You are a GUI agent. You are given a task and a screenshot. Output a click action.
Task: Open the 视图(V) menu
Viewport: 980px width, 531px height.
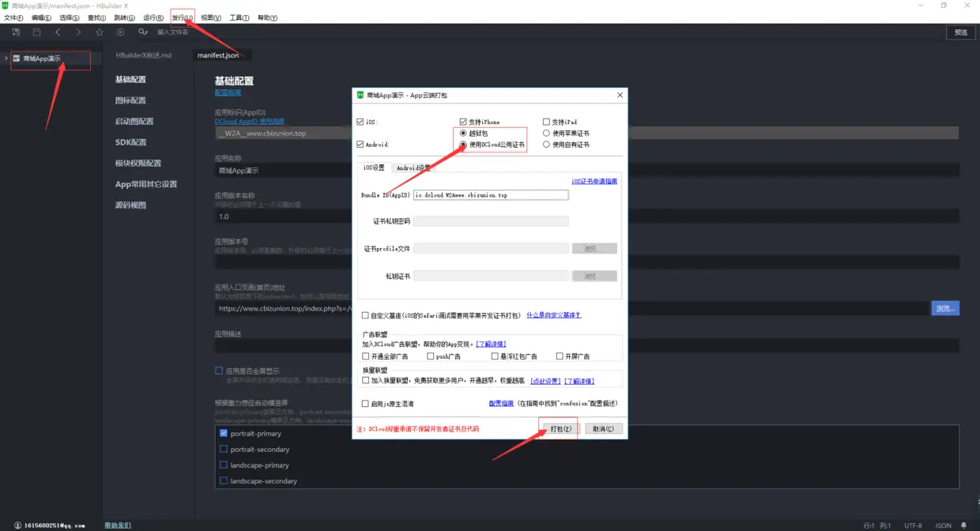tap(211, 17)
